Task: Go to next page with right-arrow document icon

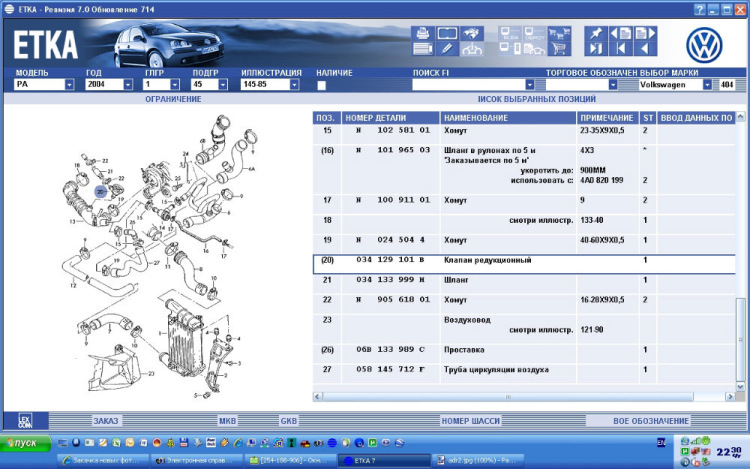Action: click(x=645, y=33)
